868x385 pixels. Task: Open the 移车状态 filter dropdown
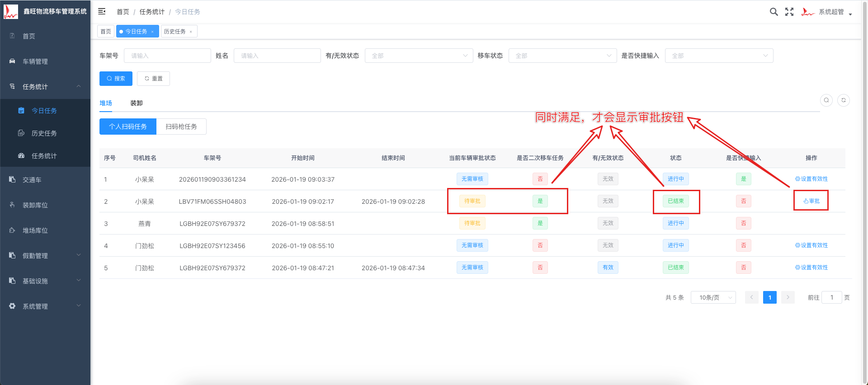(x=562, y=56)
